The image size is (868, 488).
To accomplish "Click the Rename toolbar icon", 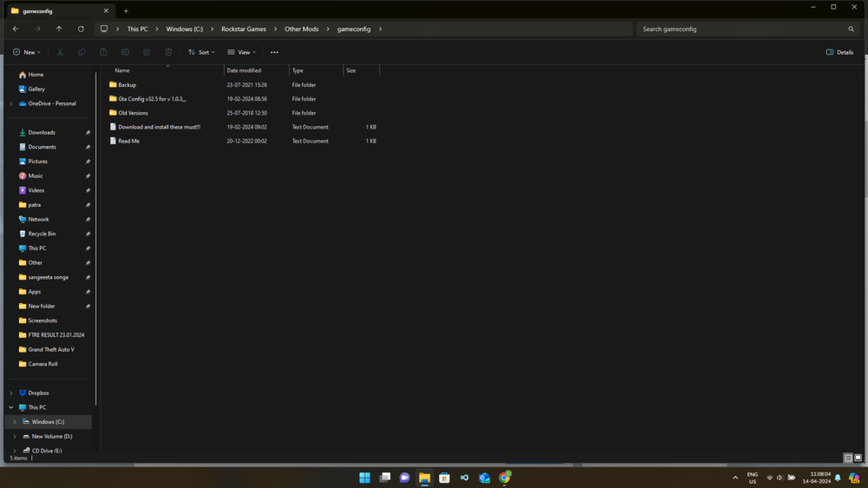I will coord(125,52).
